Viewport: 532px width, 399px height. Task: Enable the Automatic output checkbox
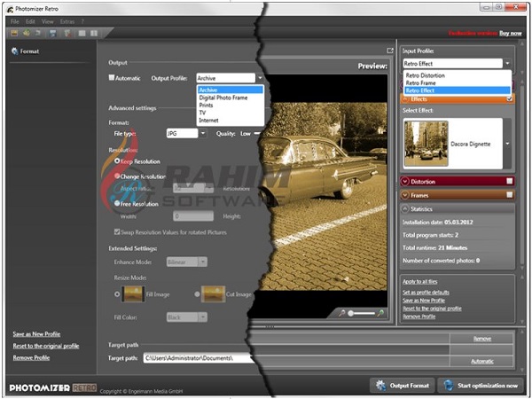[x=112, y=78]
